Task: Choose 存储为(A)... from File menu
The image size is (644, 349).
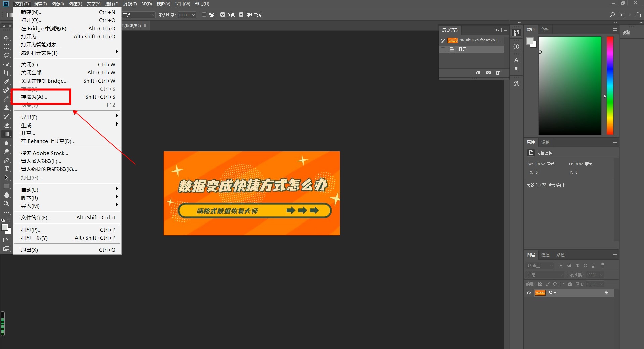Action: click(x=34, y=97)
